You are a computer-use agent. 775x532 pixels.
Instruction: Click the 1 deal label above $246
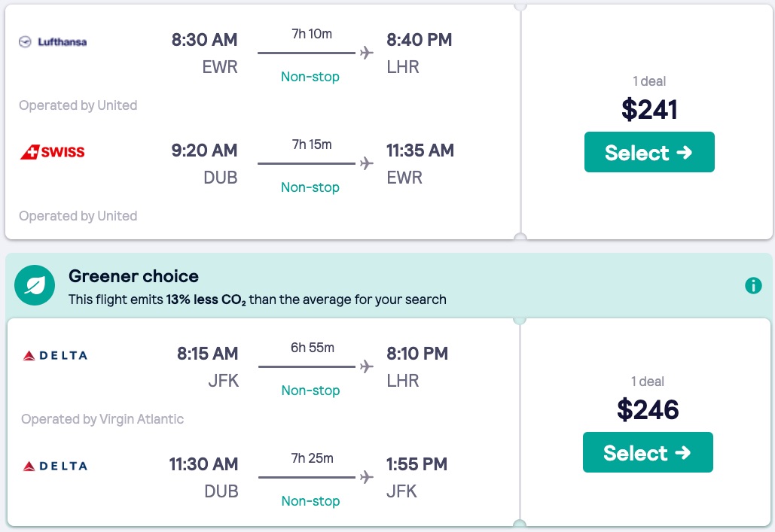tap(648, 382)
